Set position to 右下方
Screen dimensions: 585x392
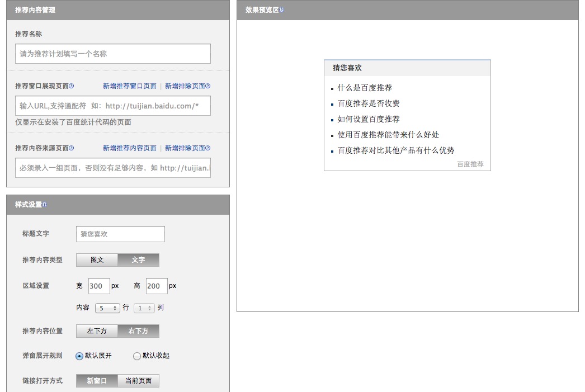[138, 331]
